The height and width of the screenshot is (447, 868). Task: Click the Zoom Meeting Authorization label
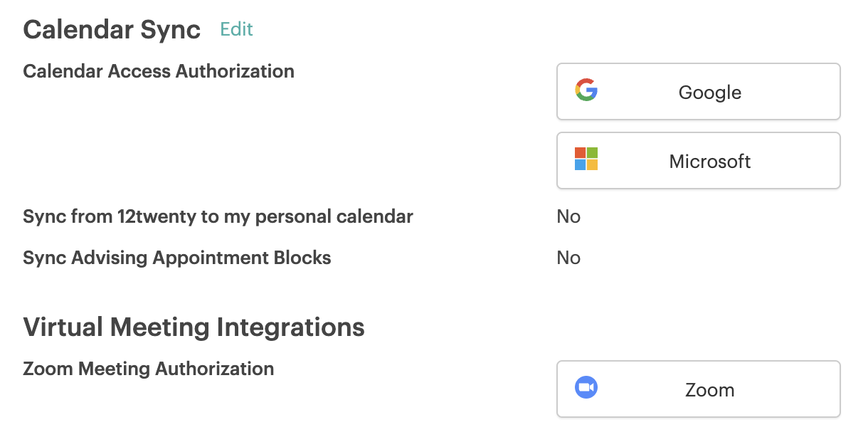148,369
